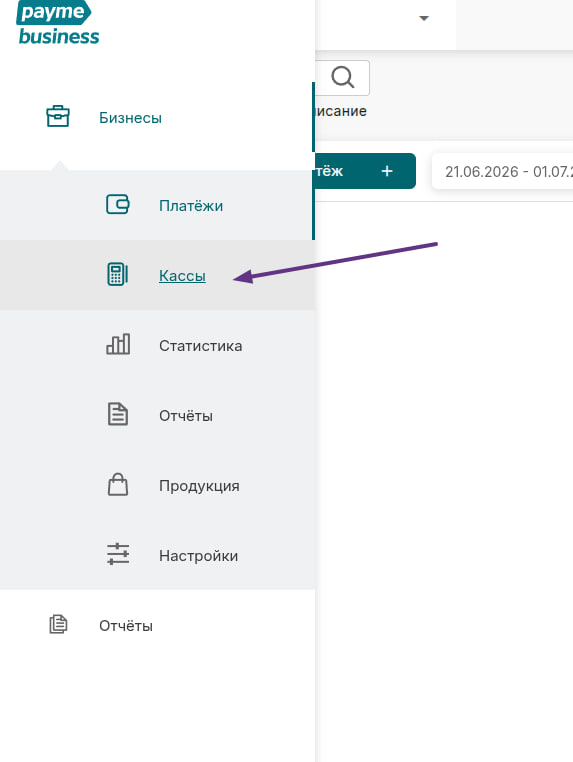
Task: Open the Платежи menu item
Action: pyautogui.click(x=157, y=205)
